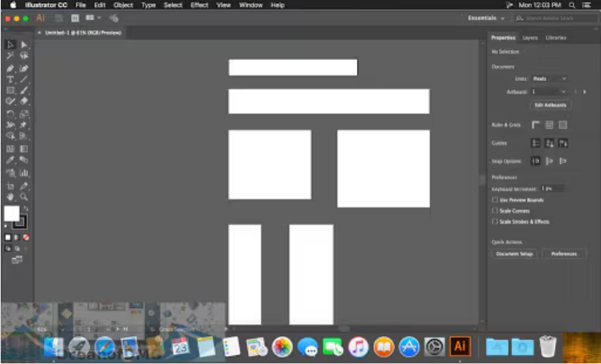Go to previous artboard arrow
The image size is (601, 364).
(576, 92)
